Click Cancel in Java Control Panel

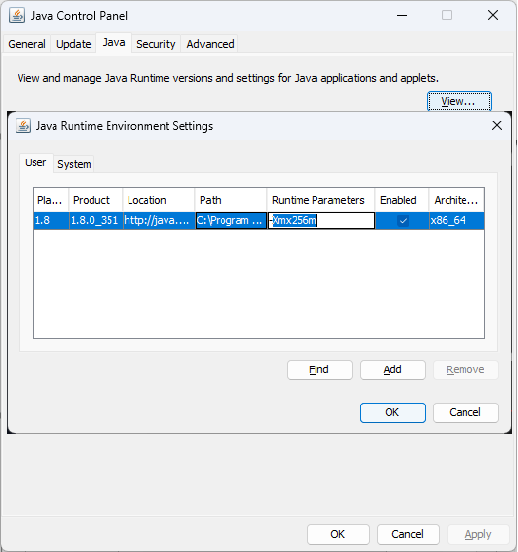pyautogui.click(x=408, y=534)
